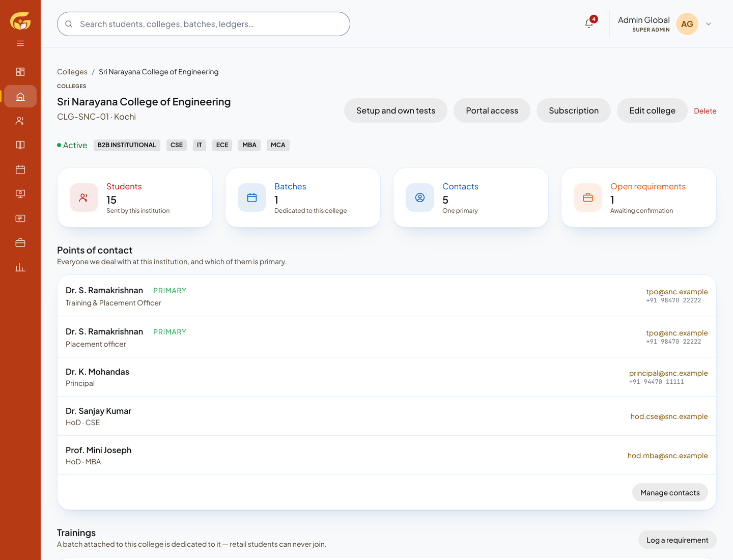Click the MBA department tag
Screen dimensions: 733x560
point(249,145)
